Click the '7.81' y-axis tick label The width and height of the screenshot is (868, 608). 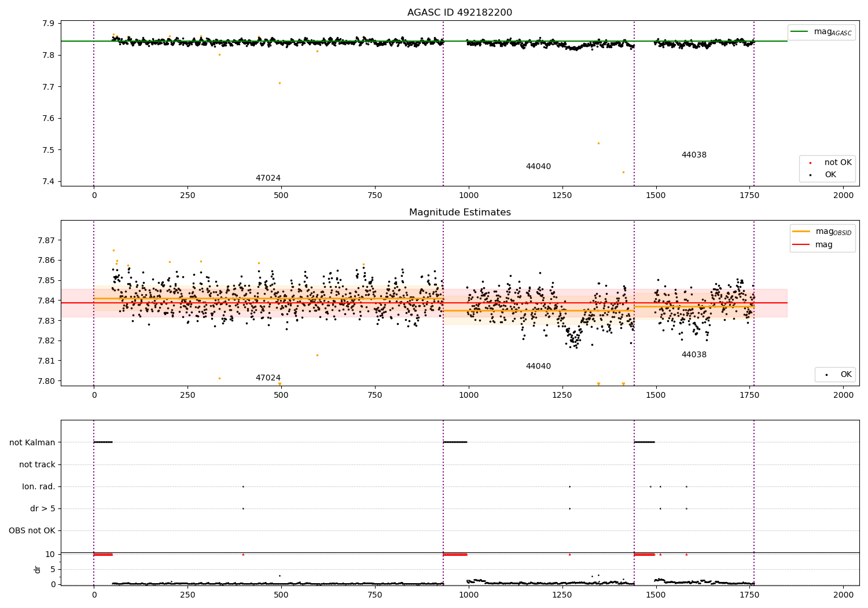tap(46, 361)
